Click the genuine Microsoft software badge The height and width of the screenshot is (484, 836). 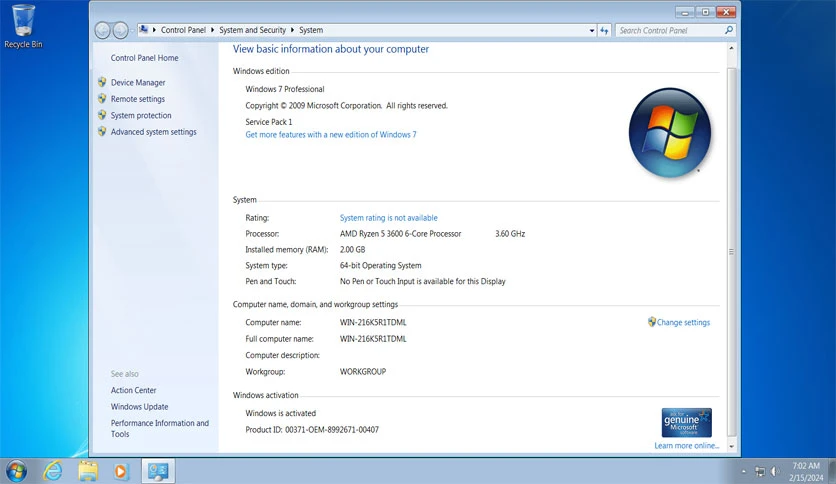[x=687, y=423]
